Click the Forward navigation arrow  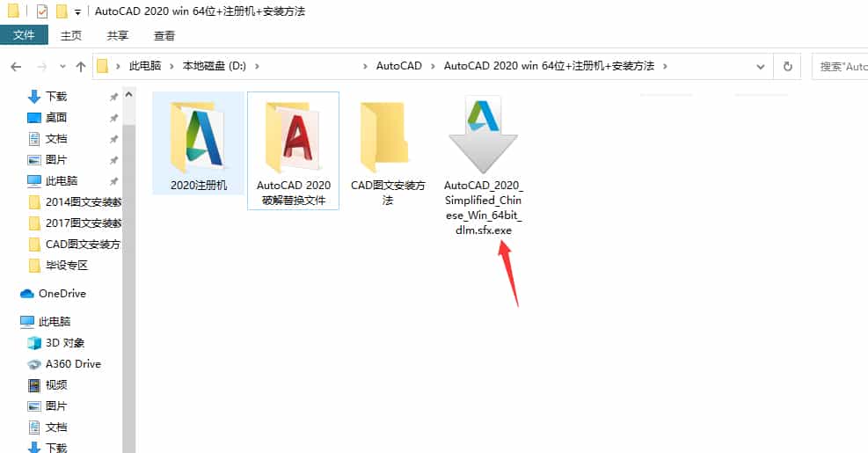tap(41, 67)
